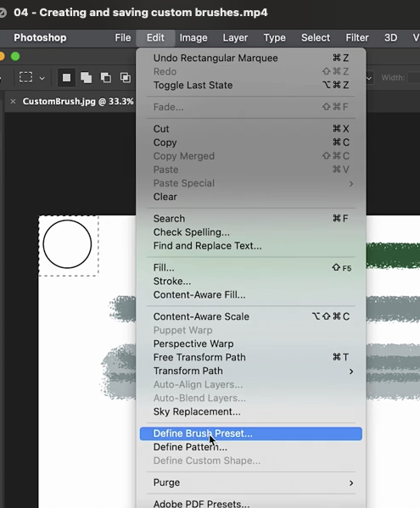420x508 pixels.
Task: Close the Edit menu from the menu bar
Action: [x=155, y=37]
